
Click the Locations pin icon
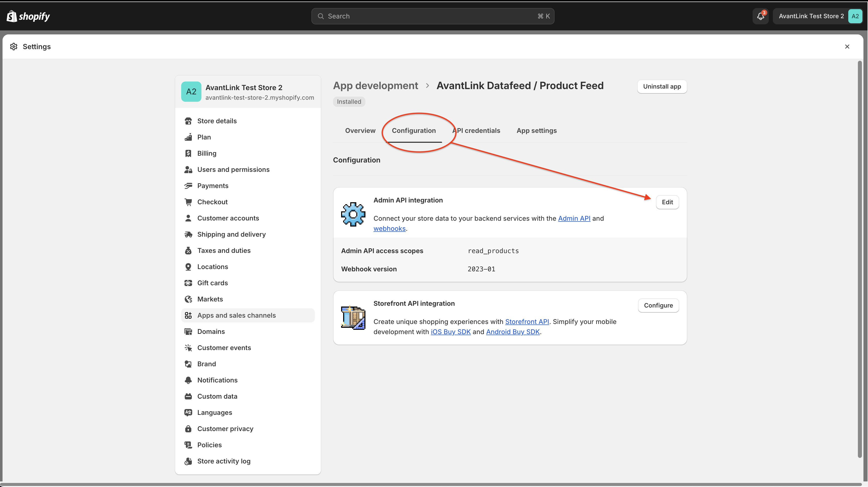click(188, 267)
